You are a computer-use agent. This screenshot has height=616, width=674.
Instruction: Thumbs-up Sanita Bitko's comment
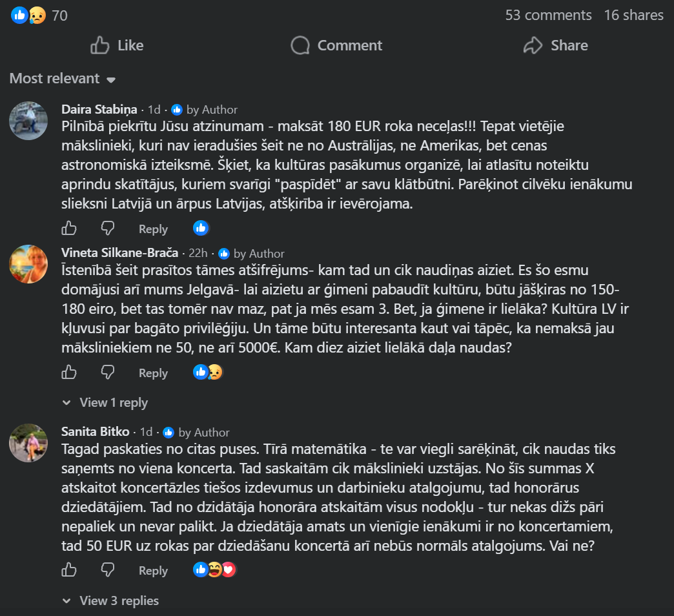click(x=69, y=570)
